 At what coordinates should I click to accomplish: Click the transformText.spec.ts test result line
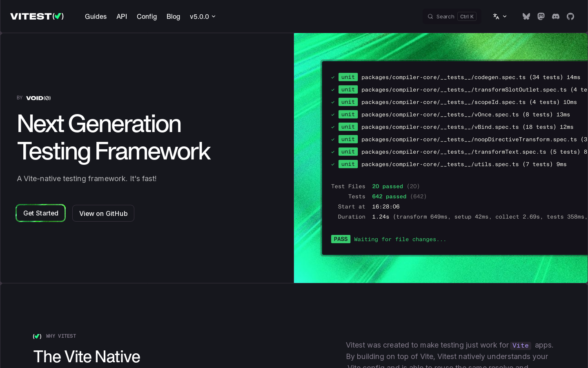pyautogui.click(x=459, y=152)
